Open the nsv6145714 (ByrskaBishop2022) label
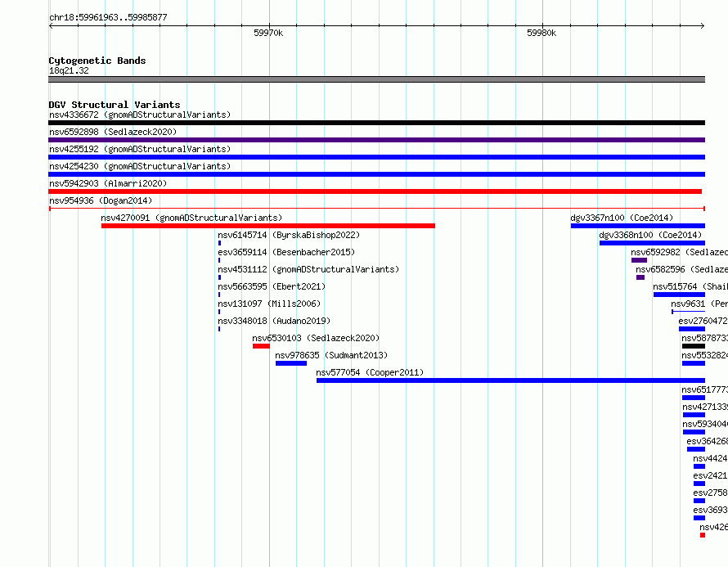This screenshot has width=728, height=567. click(289, 235)
